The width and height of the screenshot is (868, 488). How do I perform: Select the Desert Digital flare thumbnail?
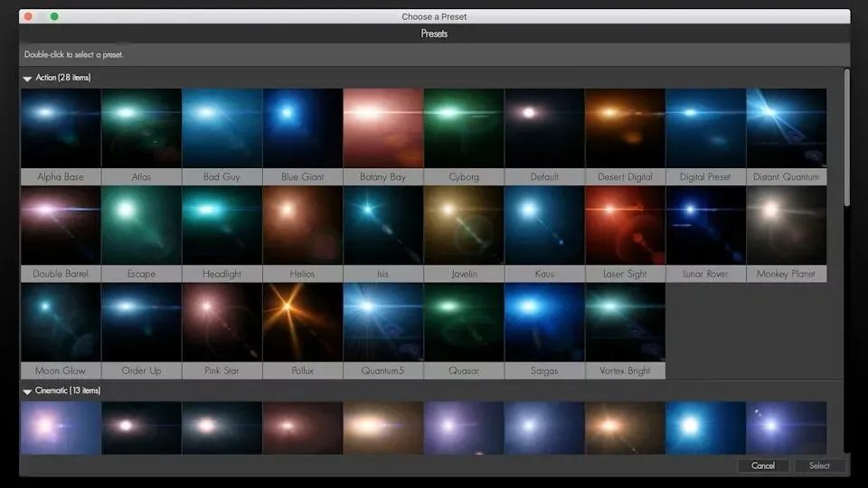(x=625, y=128)
